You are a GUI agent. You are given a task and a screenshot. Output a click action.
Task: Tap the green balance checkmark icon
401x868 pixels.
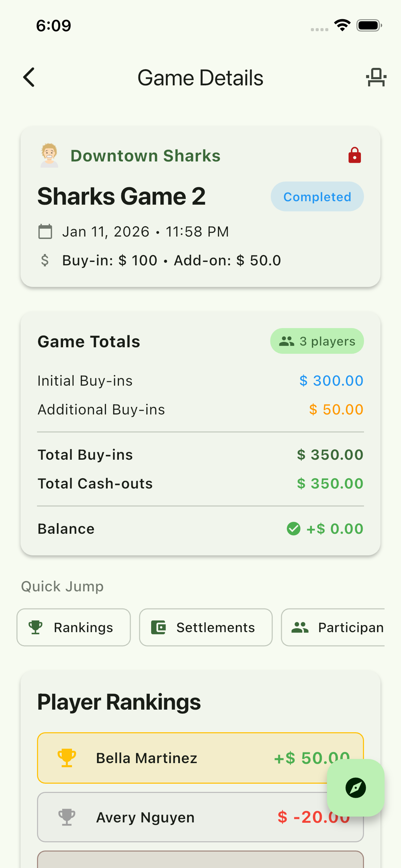tap(293, 529)
